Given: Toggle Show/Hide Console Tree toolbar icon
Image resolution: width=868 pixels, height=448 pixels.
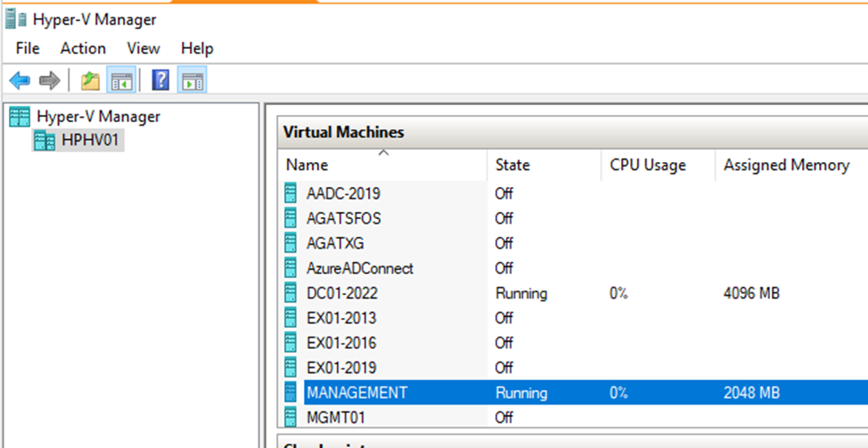Looking at the screenshot, I should pos(120,80).
